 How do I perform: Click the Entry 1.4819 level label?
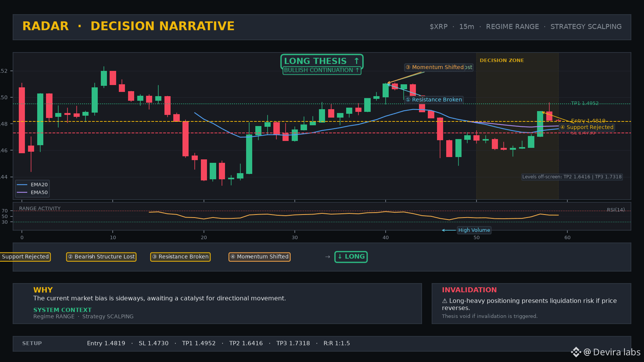click(x=588, y=121)
